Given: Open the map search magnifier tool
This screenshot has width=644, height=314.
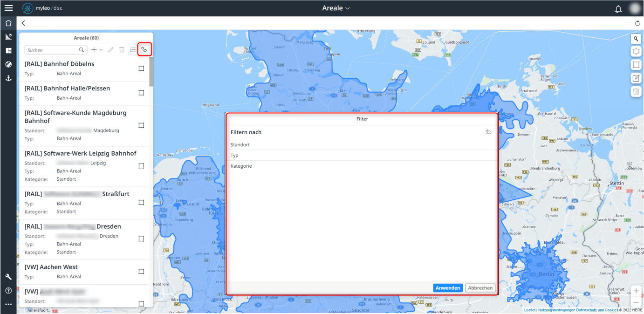Looking at the screenshot, I should click(x=636, y=39).
